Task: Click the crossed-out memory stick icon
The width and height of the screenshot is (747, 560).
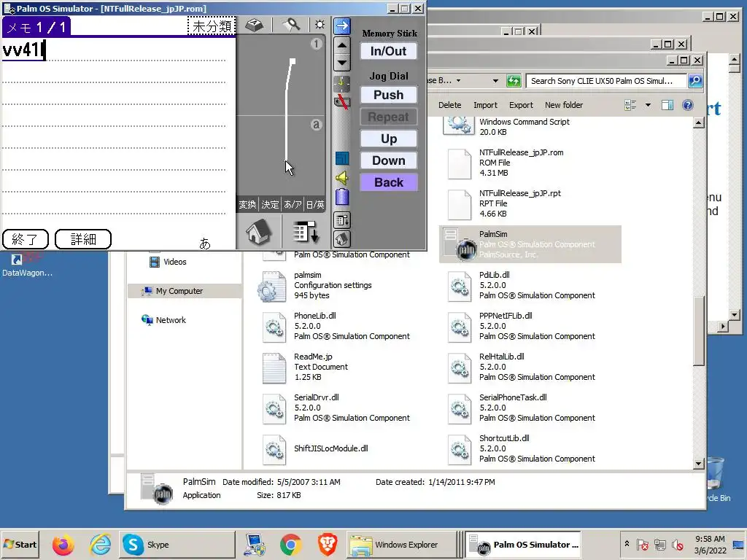Action: click(x=341, y=101)
